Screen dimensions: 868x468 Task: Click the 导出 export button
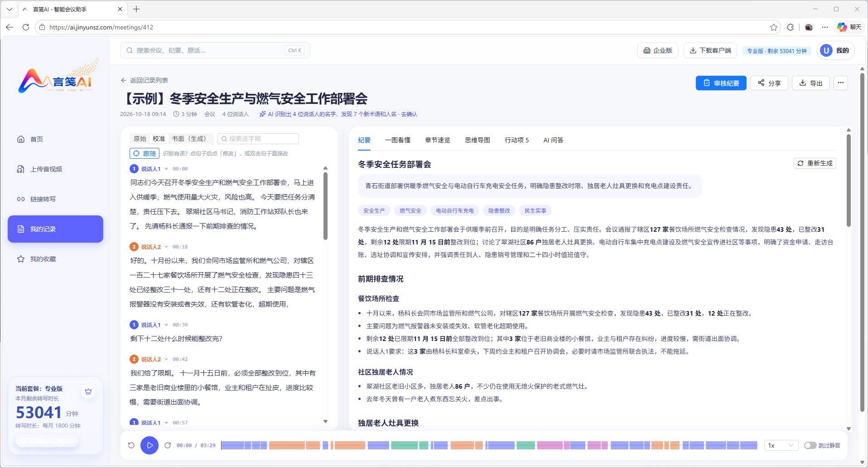[811, 83]
